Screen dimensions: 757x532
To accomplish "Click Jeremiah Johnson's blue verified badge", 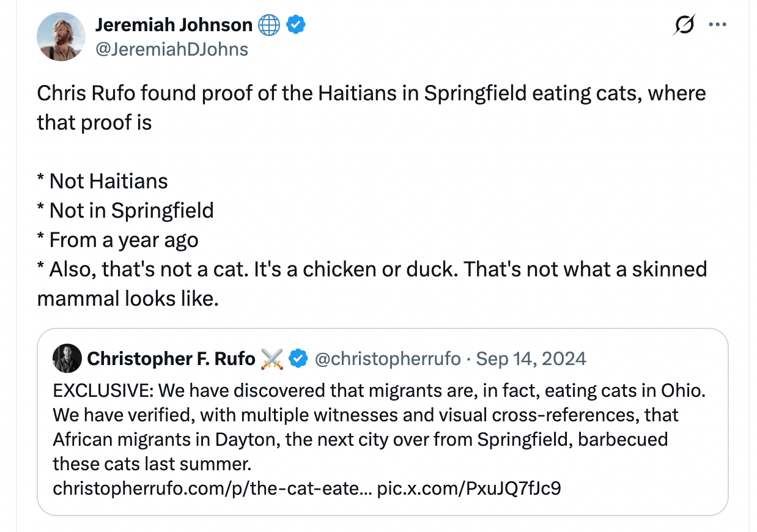I will (297, 25).
